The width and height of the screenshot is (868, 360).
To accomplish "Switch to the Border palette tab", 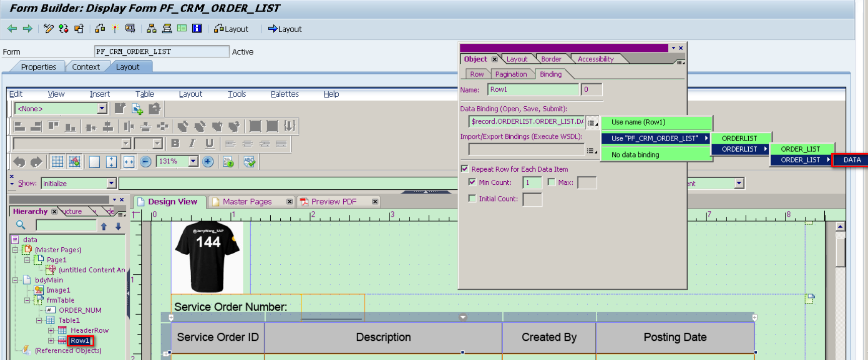I will (x=551, y=59).
